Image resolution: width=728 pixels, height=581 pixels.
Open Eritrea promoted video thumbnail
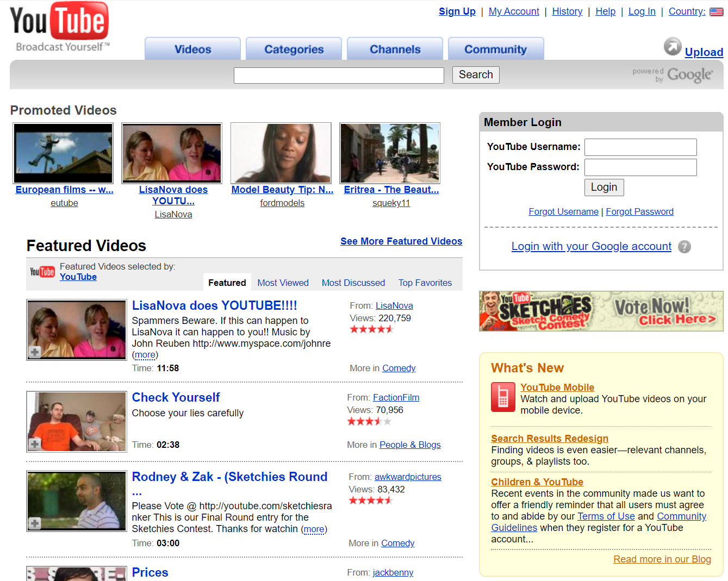click(x=390, y=153)
